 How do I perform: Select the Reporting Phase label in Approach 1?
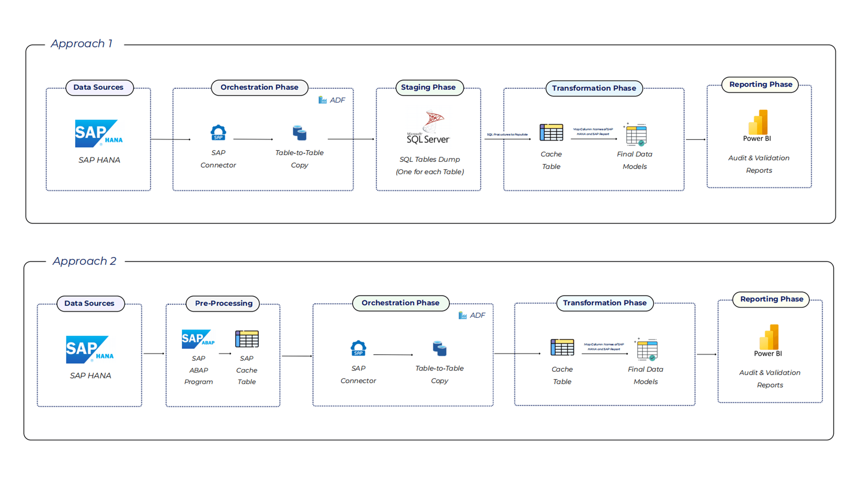point(760,85)
